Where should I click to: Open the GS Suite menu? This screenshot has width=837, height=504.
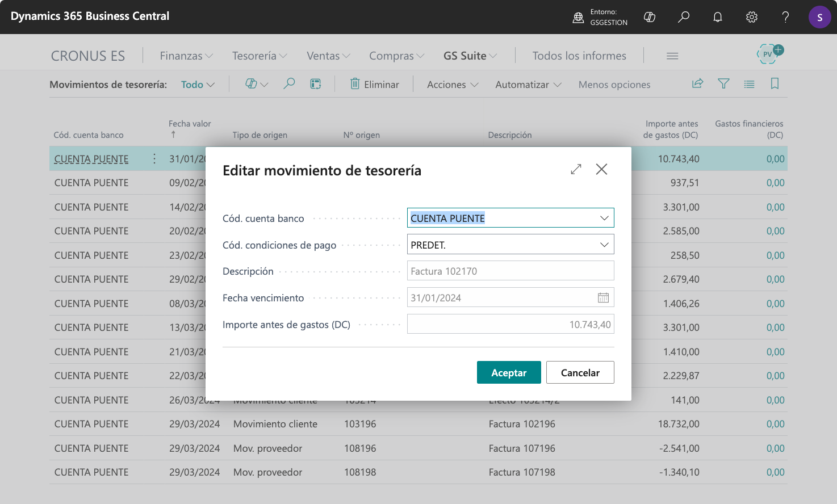[470, 56]
